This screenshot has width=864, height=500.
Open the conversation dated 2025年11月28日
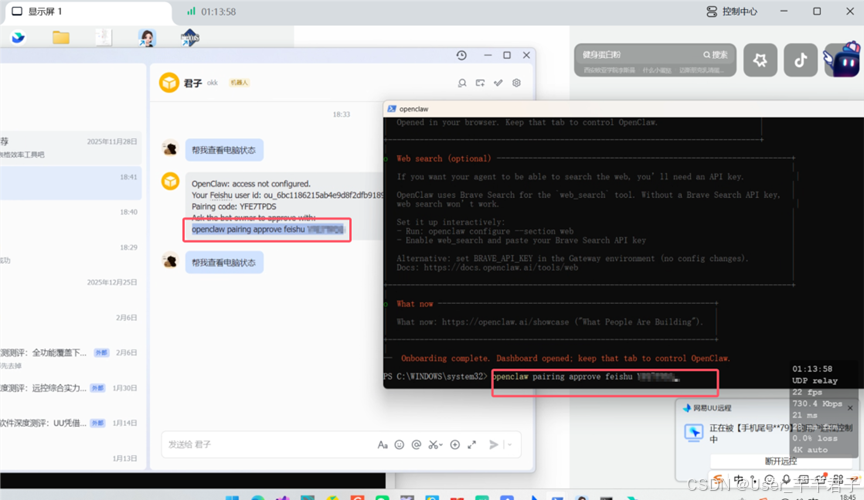pos(71,148)
